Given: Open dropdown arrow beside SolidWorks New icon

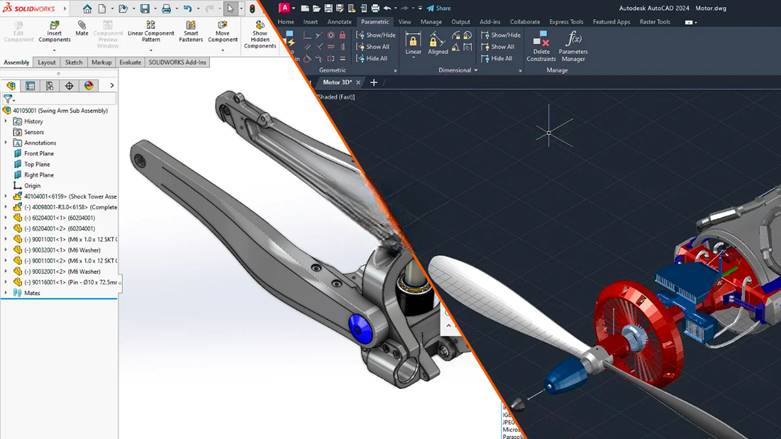Looking at the screenshot, I should pos(112,8).
